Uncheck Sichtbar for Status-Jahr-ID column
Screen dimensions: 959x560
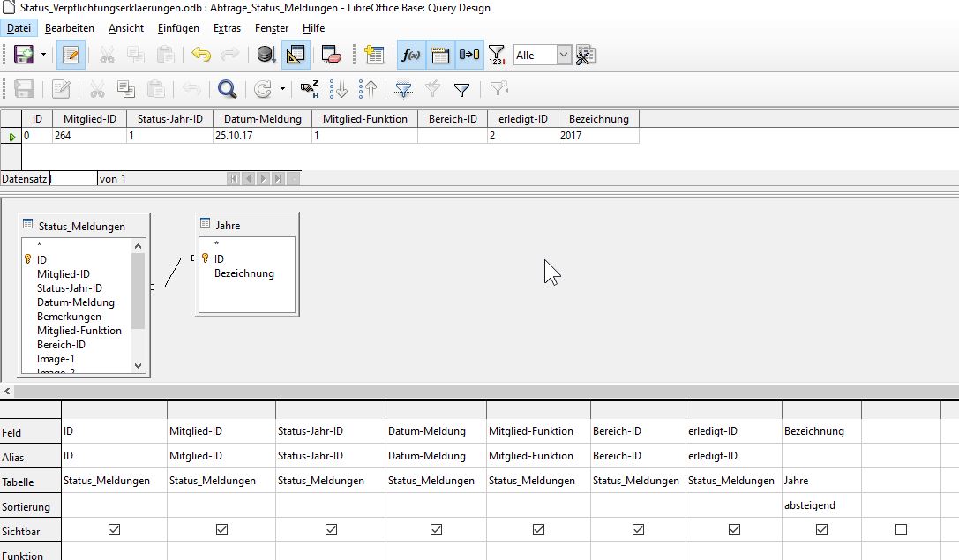pyautogui.click(x=331, y=529)
